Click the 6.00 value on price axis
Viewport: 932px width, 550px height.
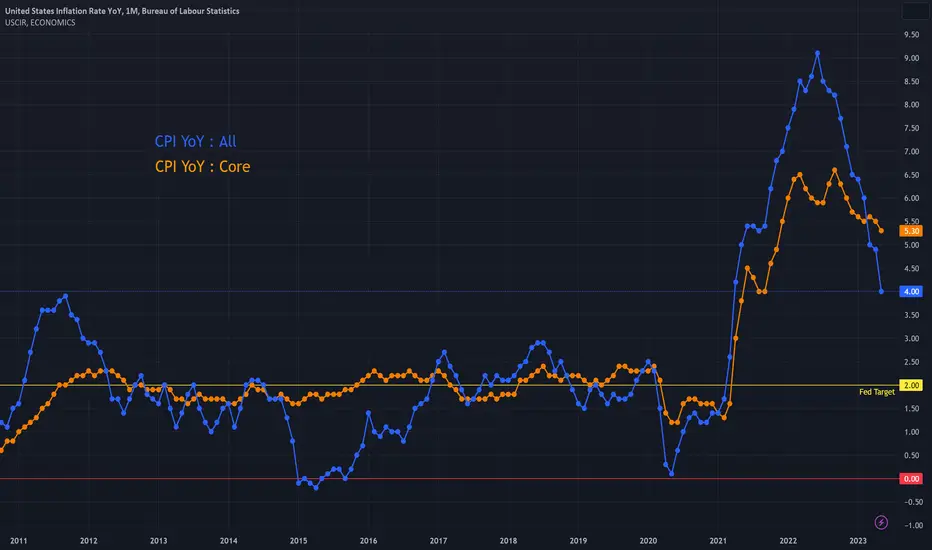911,198
